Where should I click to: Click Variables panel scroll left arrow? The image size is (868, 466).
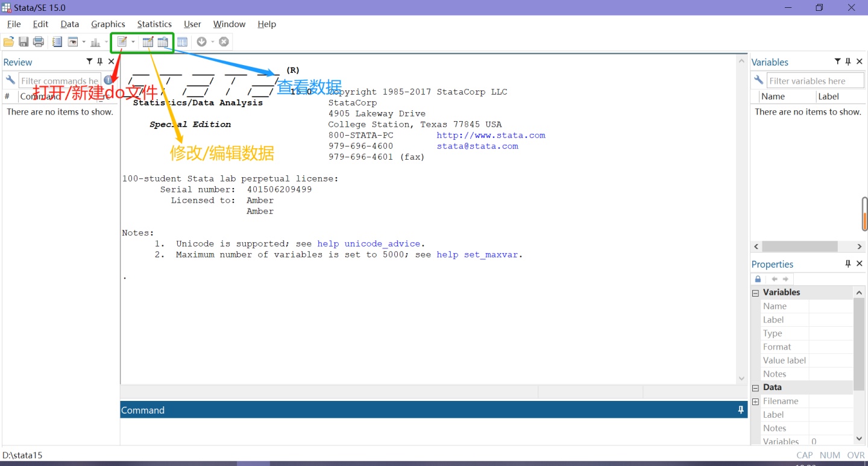tap(756, 246)
